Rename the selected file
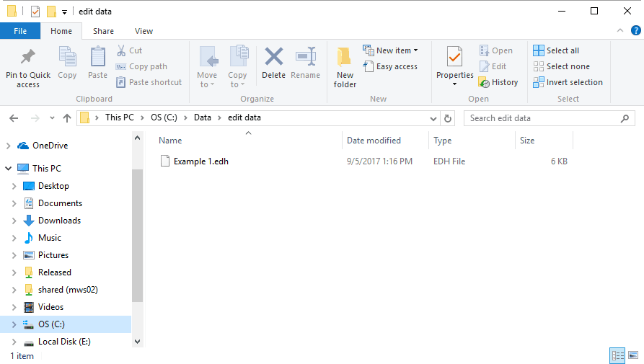644x364 pixels. 305,63
